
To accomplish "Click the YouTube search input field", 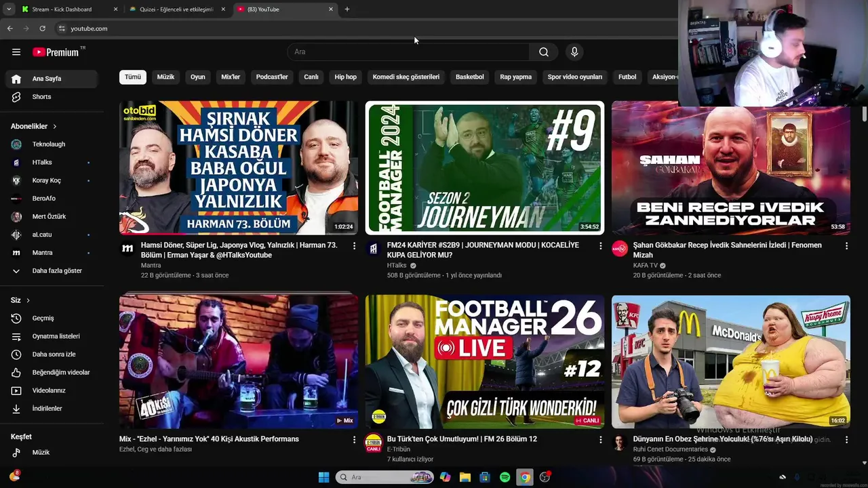I will coord(408,52).
